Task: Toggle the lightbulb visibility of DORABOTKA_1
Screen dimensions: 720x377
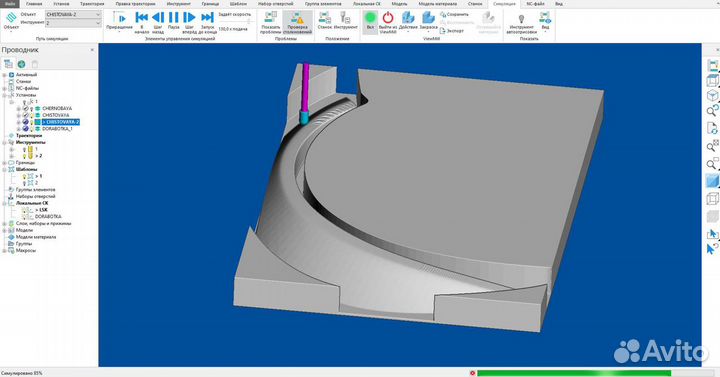Action: (32, 129)
